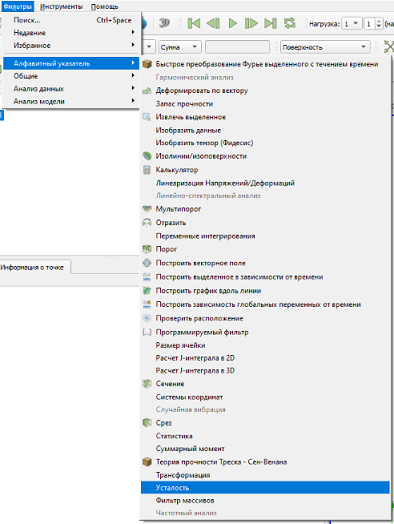The width and height of the screenshot is (394, 524).
Task: Open the Инструменты menu
Action: (x=61, y=6)
